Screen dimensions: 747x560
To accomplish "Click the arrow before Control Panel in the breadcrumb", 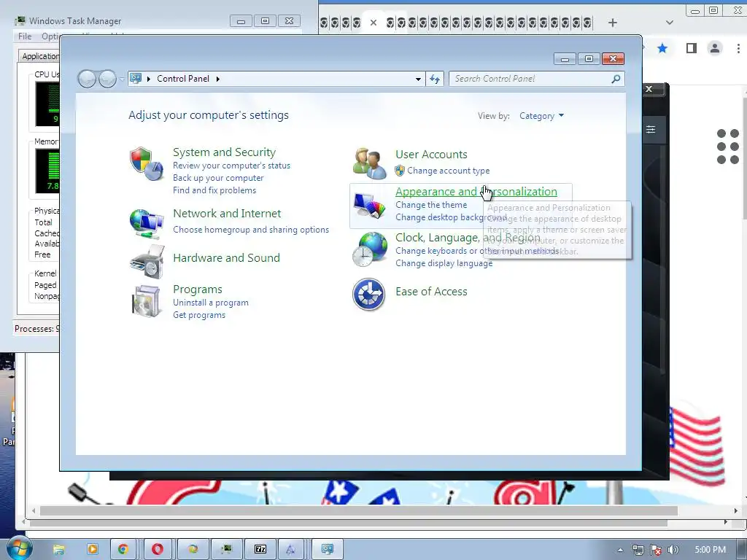I will click(x=149, y=79).
